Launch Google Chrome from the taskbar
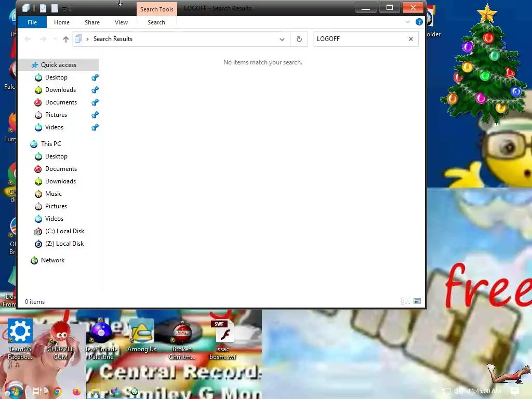 tap(57, 391)
